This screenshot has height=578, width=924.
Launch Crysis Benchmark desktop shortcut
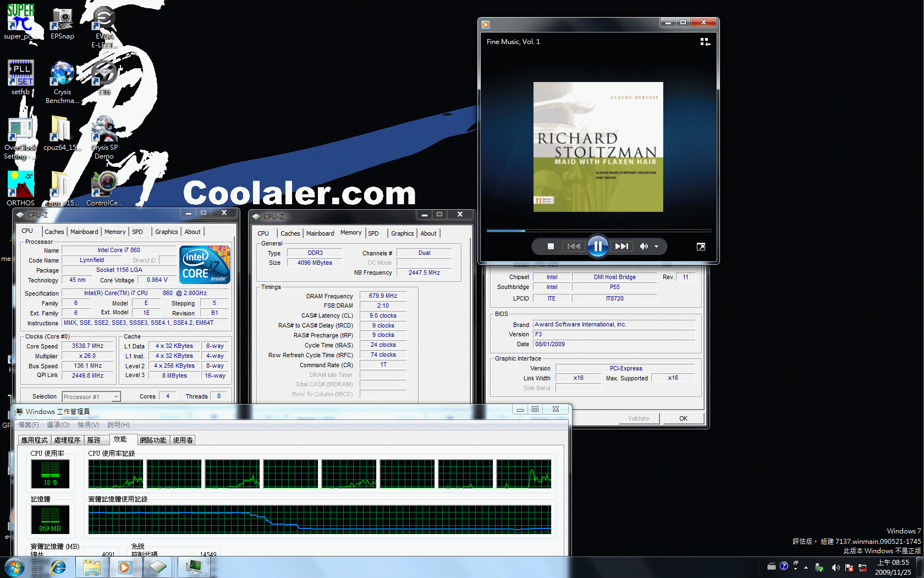pyautogui.click(x=62, y=82)
